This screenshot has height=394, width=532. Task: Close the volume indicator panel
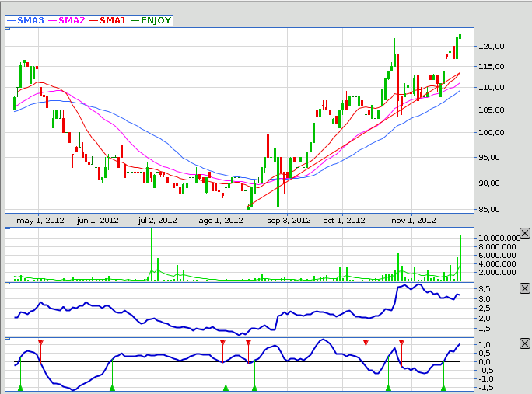(524, 233)
